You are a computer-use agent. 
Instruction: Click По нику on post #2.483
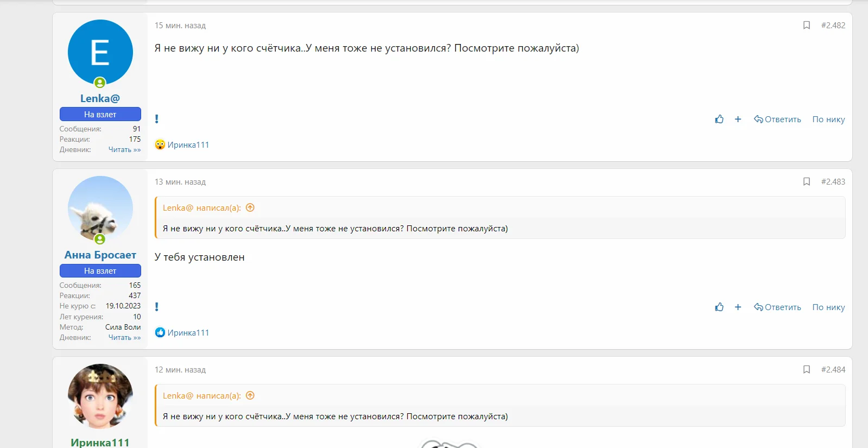coord(828,307)
